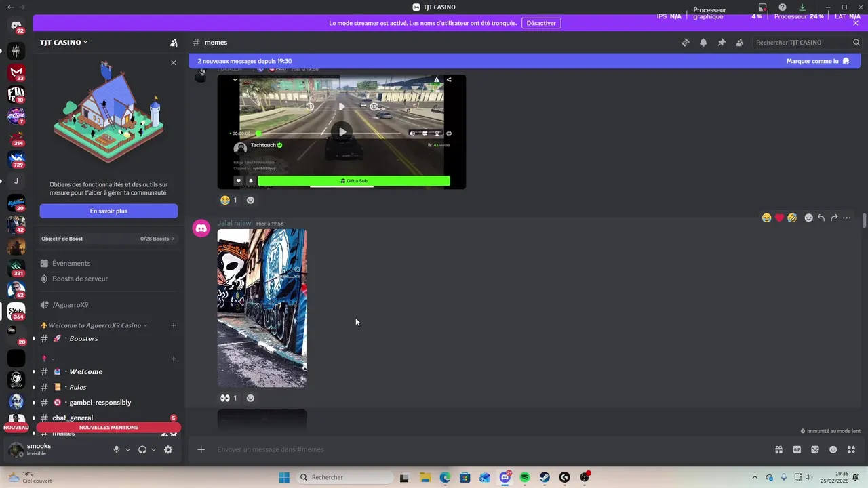This screenshot has width=868, height=488.
Task: Add reaction next to the laughing reaction
Action: click(x=250, y=200)
